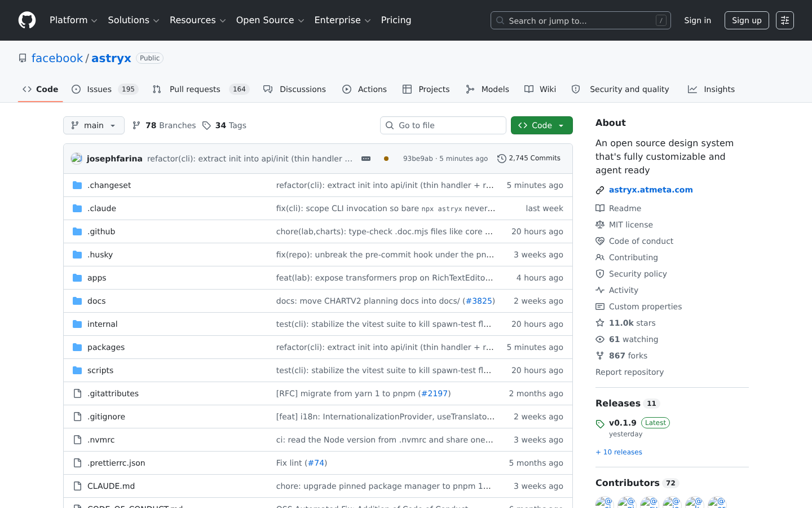
Task: Expand the Resources menu
Action: tap(197, 20)
